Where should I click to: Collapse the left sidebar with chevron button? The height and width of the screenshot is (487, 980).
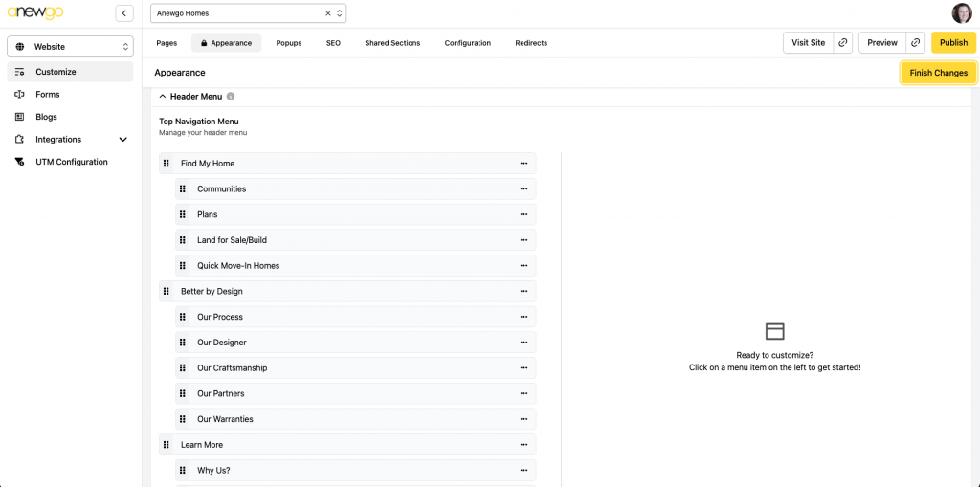click(124, 13)
